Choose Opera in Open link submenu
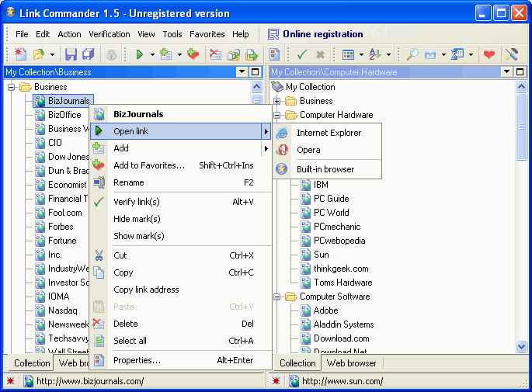Viewport: 532px width, 392px height. [x=328, y=150]
